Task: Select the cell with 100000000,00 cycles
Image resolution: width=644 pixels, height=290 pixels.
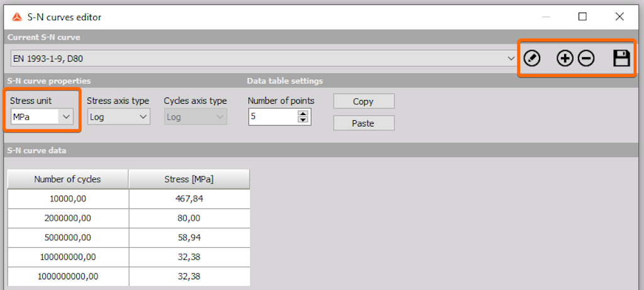Action: pyautogui.click(x=68, y=257)
